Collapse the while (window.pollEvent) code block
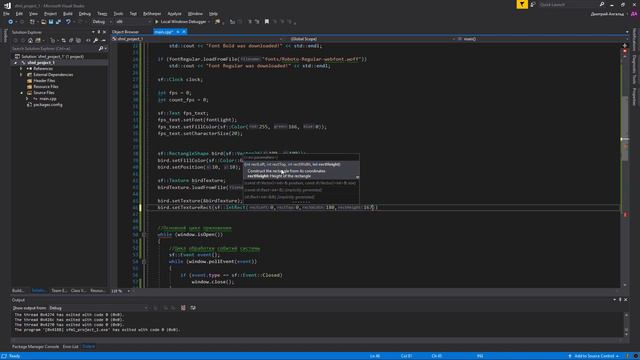Image resolution: width=640 pixels, height=360 pixels. tap(144, 262)
